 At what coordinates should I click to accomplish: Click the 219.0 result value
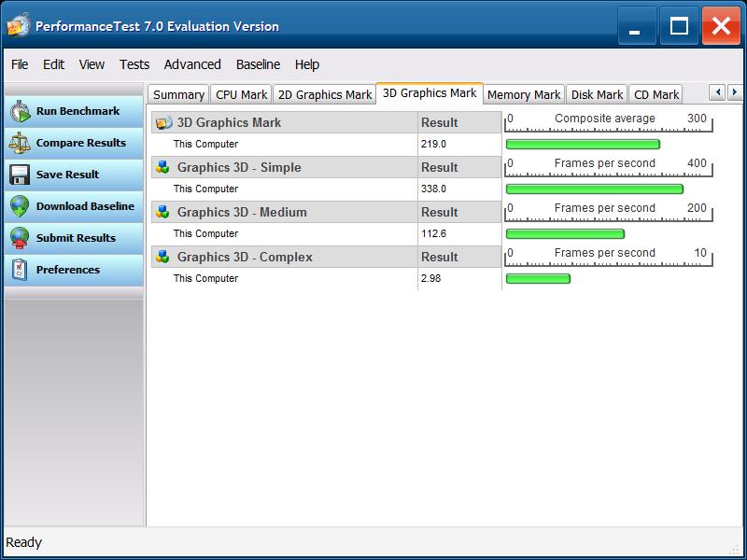pos(433,145)
